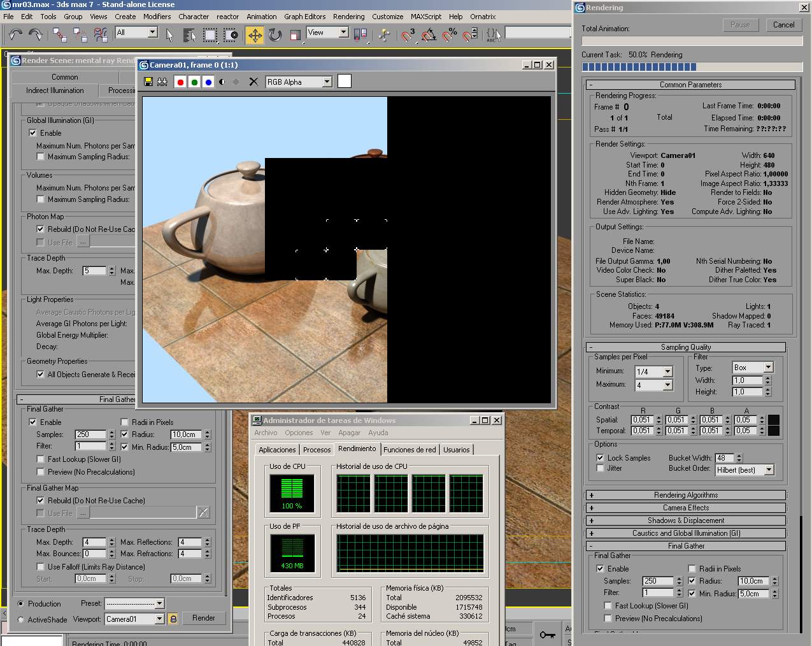
Task: Expand the Camera Effects rollout
Action: click(686, 508)
